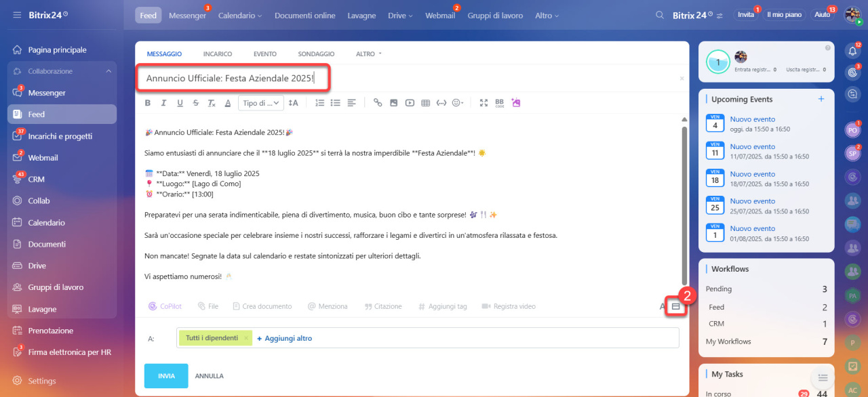Open text color picker in editor toolbar
Viewport: 868px width, 397px height.
[228, 103]
